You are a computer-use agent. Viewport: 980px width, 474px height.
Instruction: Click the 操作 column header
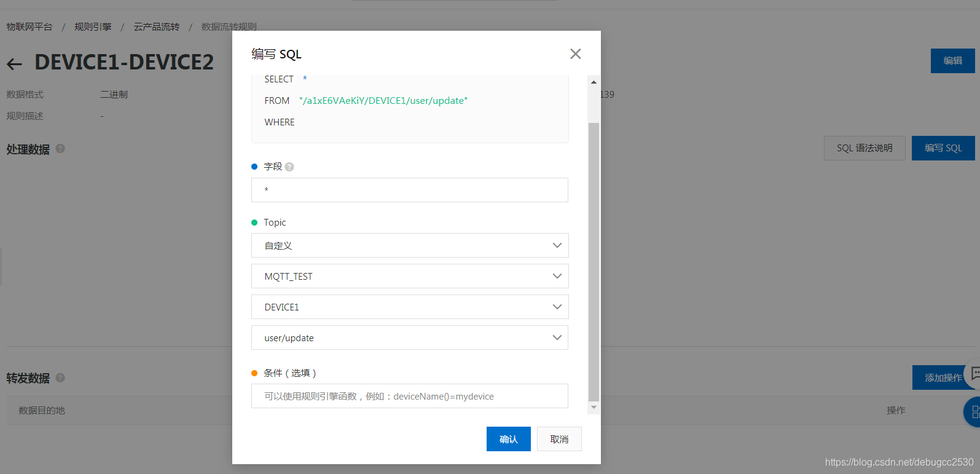[x=896, y=410]
